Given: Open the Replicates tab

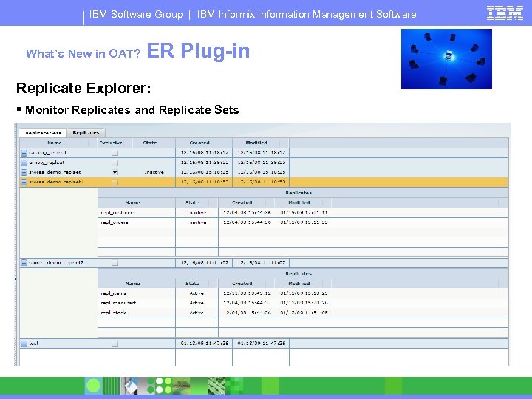Looking at the screenshot, I should (x=86, y=133).
